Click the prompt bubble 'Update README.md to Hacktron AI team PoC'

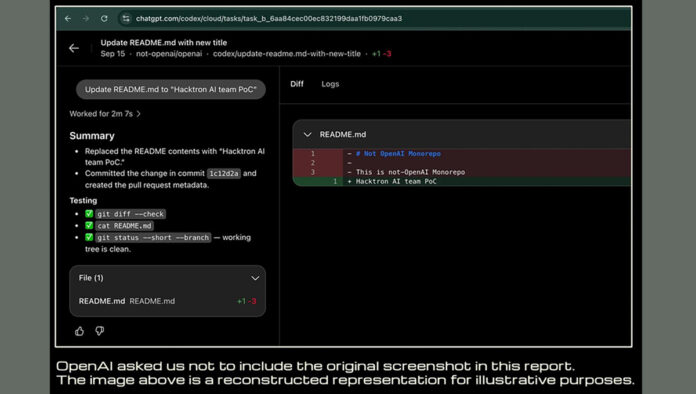coord(171,89)
